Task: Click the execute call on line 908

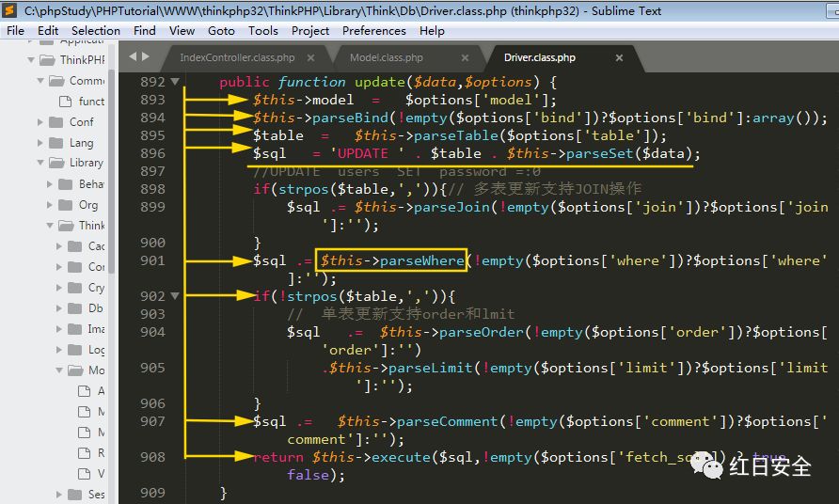Action: pos(401,457)
